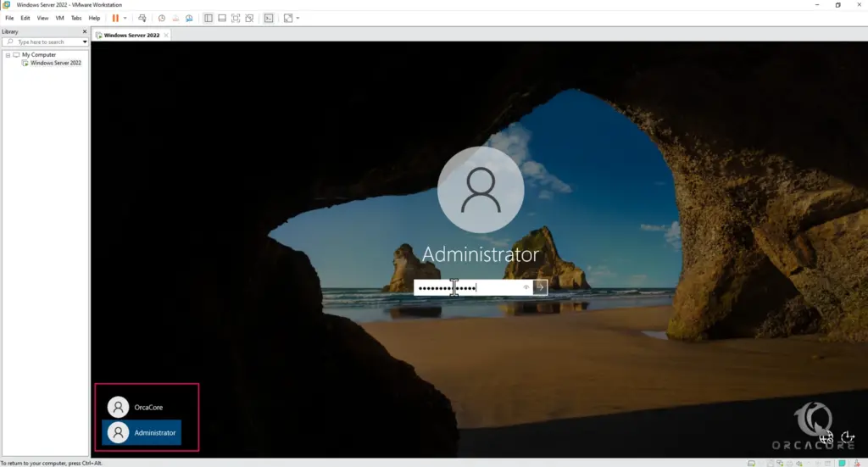Click the hard disk status bar icon
Screen dimensions: 868x467
click(x=751, y=463)
